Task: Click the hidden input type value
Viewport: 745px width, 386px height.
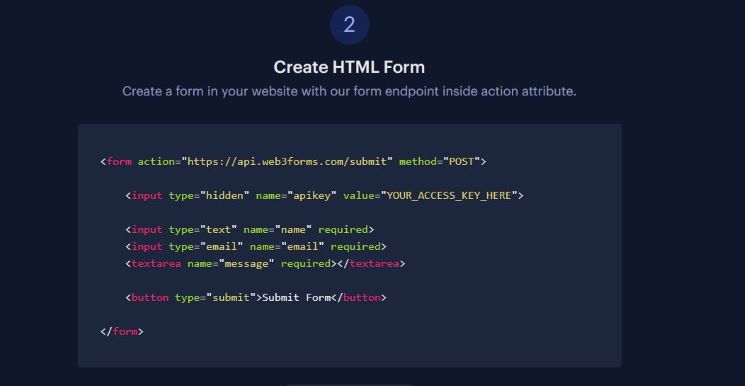Action: [225, 195]
